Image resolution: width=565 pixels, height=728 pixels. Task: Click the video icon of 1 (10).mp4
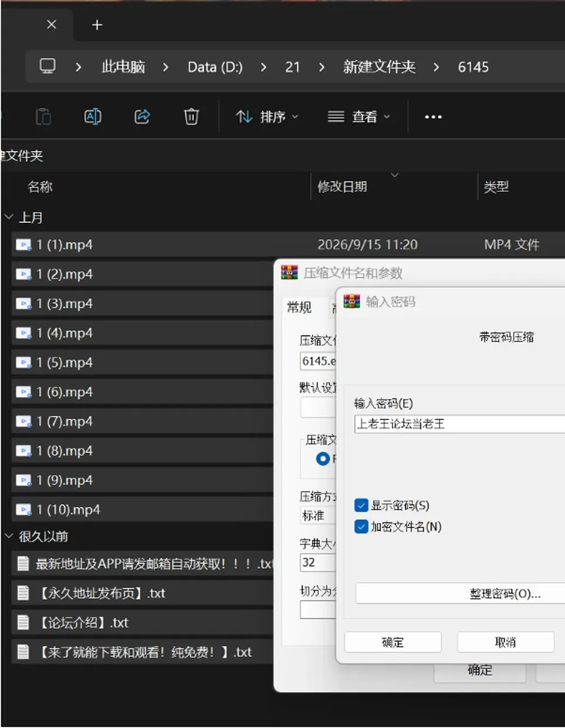(24, 509)
